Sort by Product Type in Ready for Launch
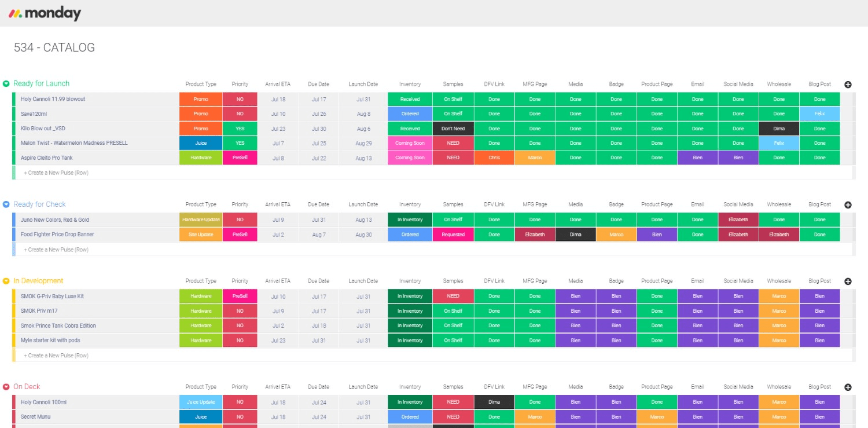The width and height of the screenshot is (868, 428). [x=201, y=84]
